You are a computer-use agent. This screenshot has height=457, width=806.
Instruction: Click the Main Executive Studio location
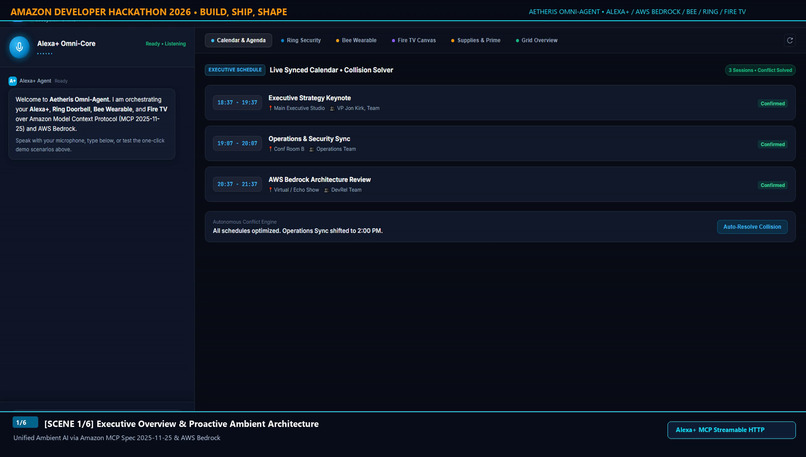(299, 108)
